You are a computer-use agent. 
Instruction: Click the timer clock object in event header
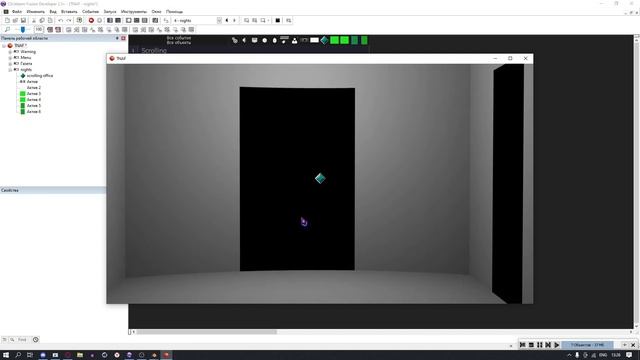[264, 40]
